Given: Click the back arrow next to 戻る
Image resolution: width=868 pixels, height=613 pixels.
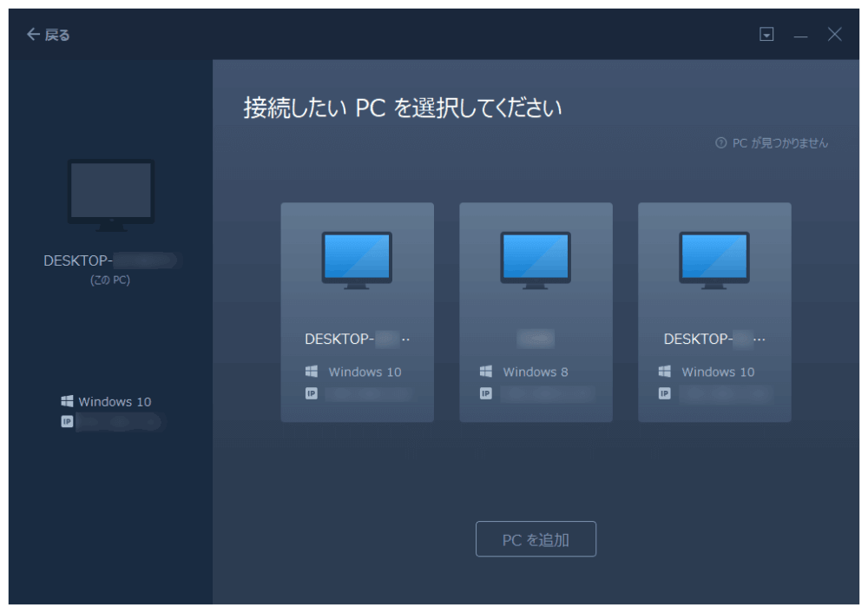Looking at the screenshot, I should [32, 34].
